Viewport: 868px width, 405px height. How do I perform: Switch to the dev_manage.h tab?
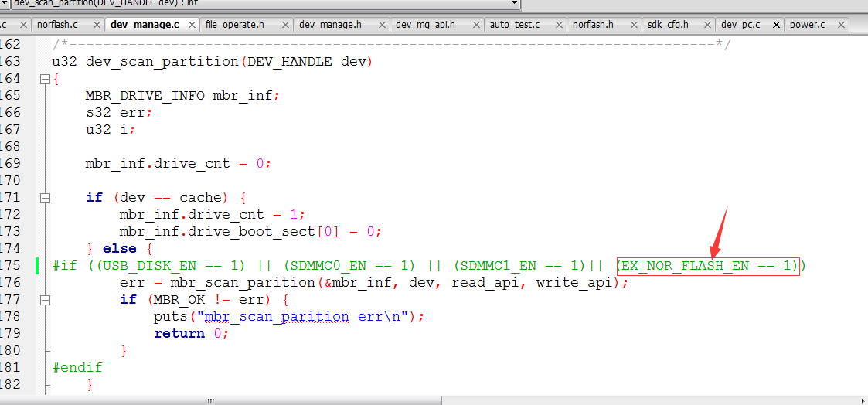tap(331, 25)
